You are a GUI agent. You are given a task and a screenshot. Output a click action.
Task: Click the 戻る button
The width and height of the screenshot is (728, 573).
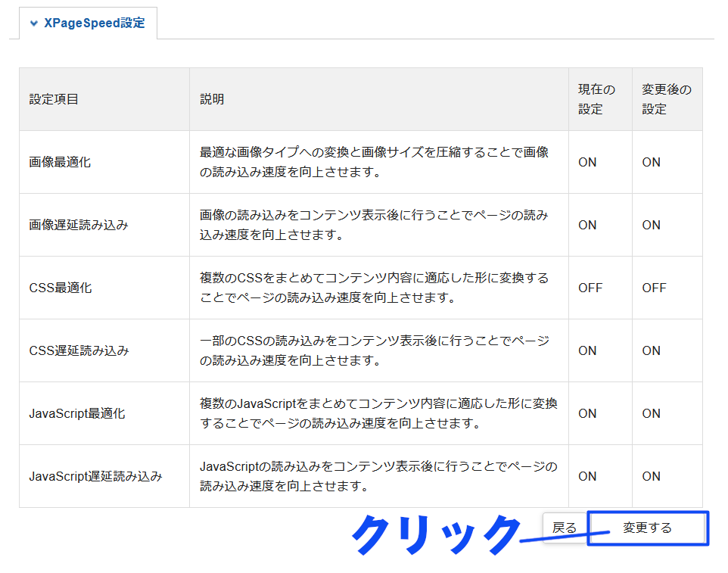click(x=565, y=528)
